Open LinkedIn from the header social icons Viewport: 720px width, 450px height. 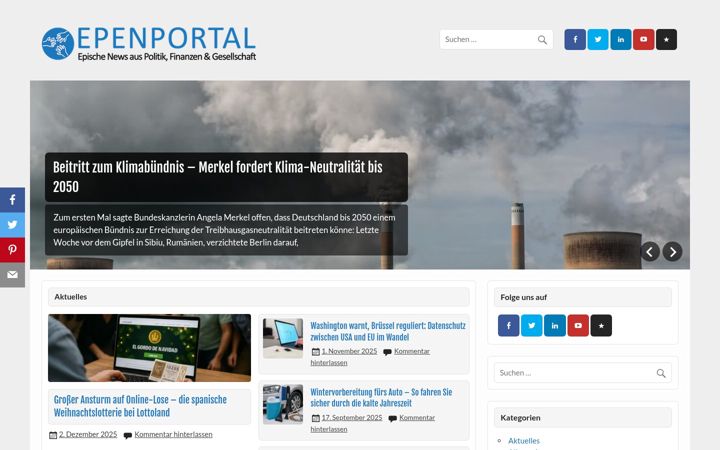621,39
